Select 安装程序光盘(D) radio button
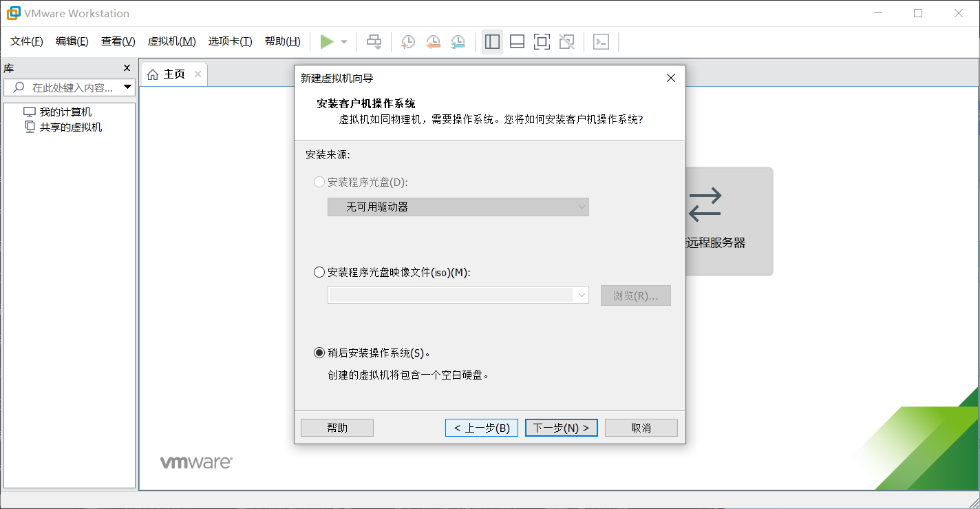 point(319,182)
